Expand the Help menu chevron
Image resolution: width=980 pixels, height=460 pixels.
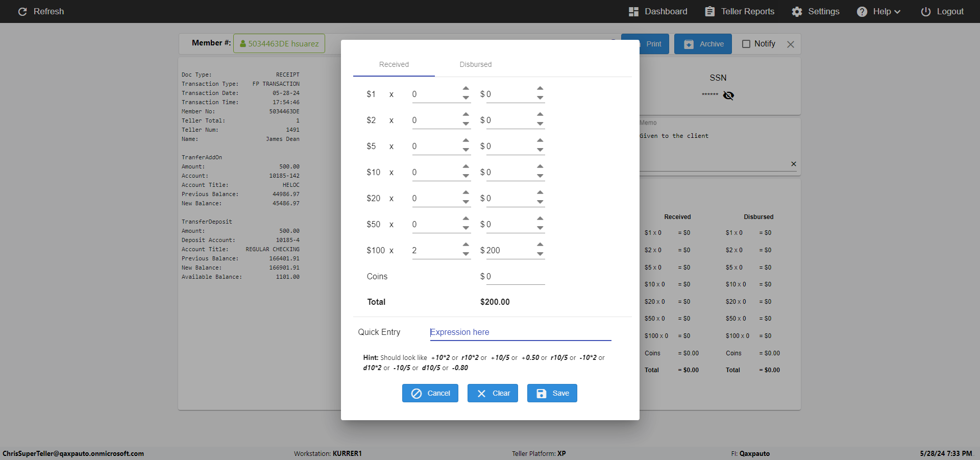click(897, 12)
